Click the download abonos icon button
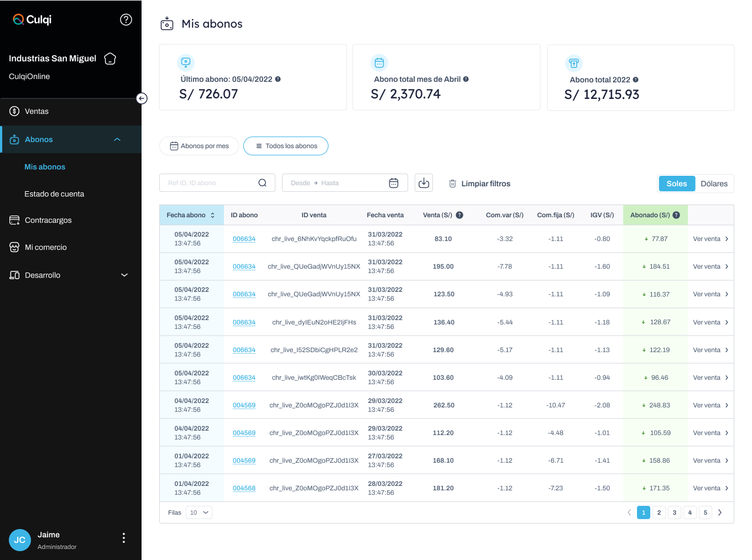 tap(424, 183)
